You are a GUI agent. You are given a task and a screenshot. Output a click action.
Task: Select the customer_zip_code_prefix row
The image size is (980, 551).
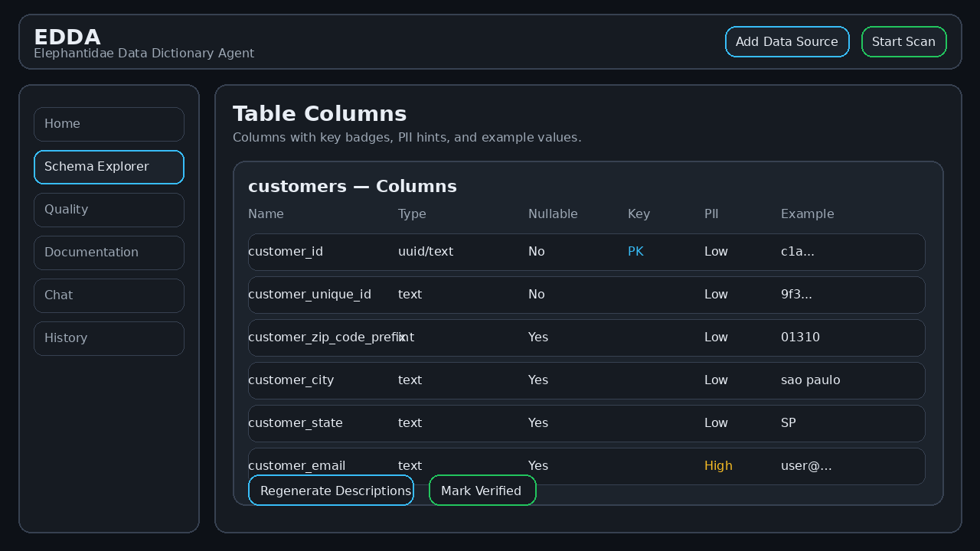586,337
